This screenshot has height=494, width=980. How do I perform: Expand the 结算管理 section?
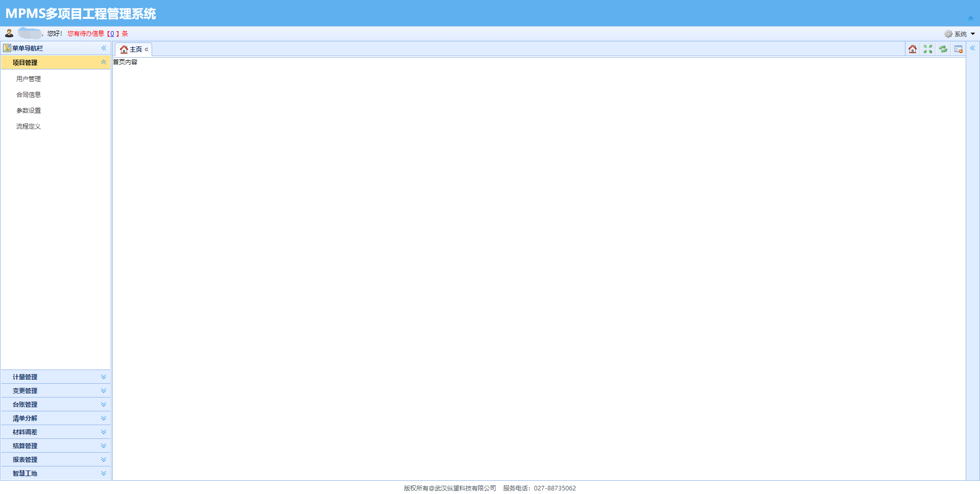coord(56,446)
